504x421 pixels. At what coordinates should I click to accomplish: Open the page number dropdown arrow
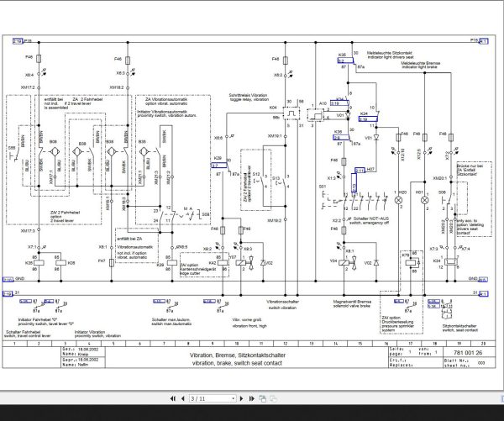[234, 398]
